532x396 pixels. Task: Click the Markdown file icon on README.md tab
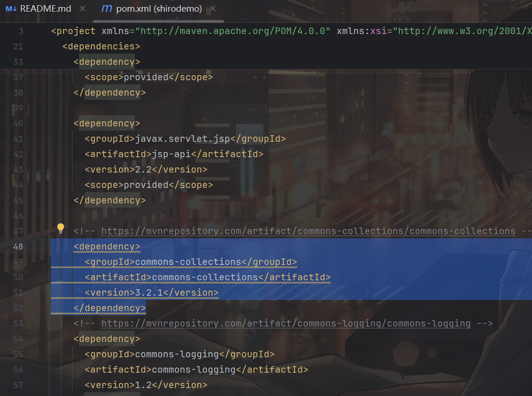[11, 8]
